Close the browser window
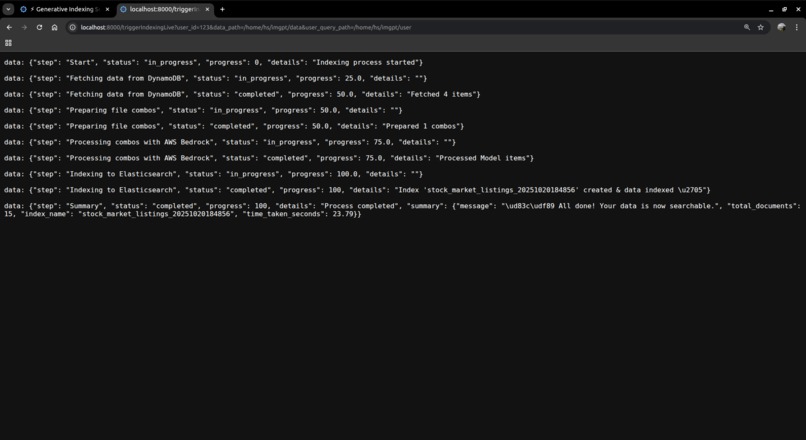The image size is (806, 440). click(x=798, y=9)
